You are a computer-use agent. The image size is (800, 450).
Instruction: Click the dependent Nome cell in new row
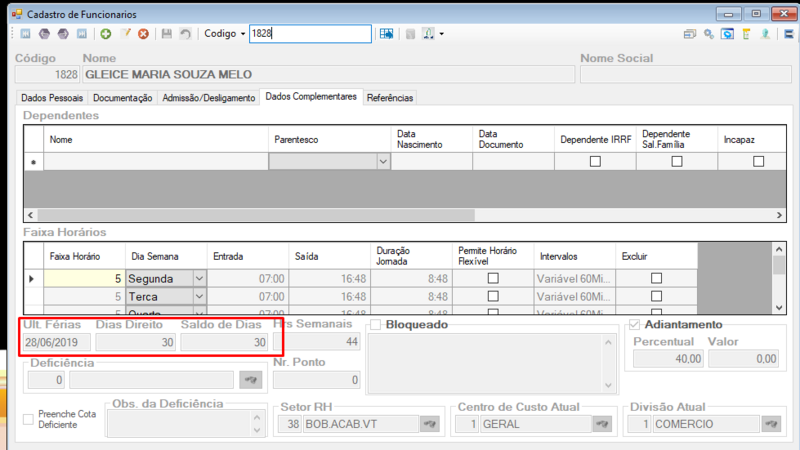click(156, 162)
